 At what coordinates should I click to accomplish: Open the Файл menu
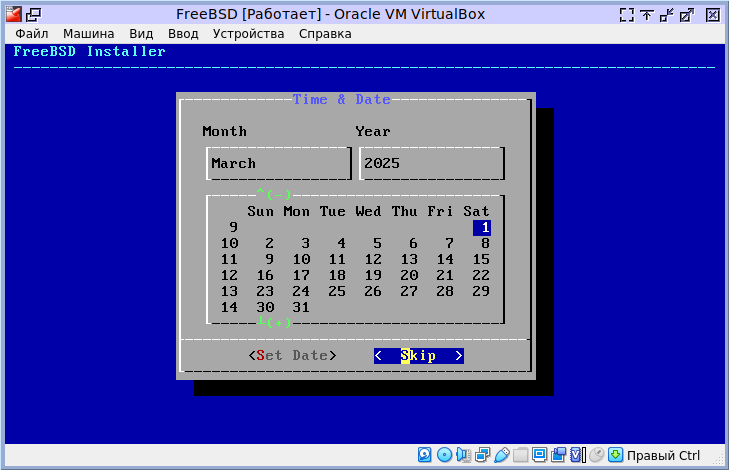32,34
